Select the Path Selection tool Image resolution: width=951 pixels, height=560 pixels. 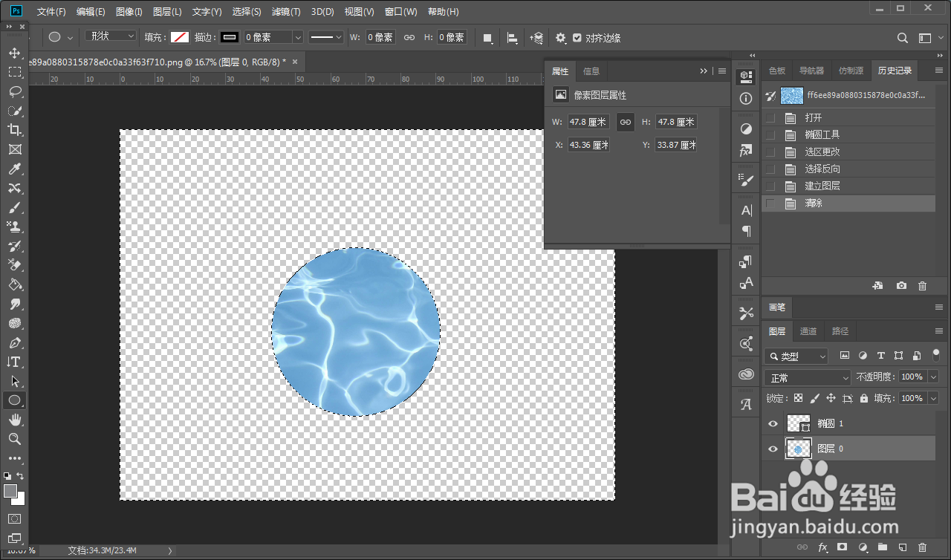pos(14,381)
